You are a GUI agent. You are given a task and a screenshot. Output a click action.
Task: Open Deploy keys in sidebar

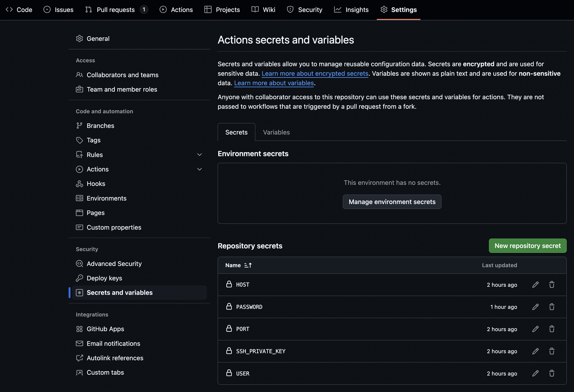104,278
